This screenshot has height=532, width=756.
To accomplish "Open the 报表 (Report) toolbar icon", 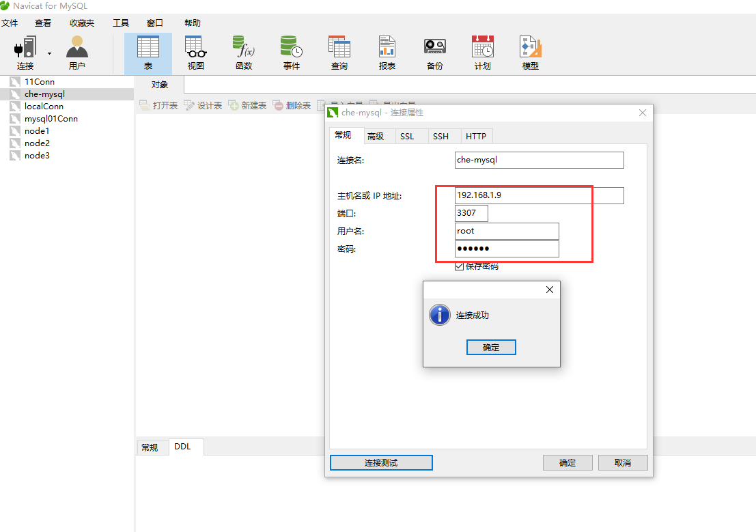I will (x=387, y=53).
